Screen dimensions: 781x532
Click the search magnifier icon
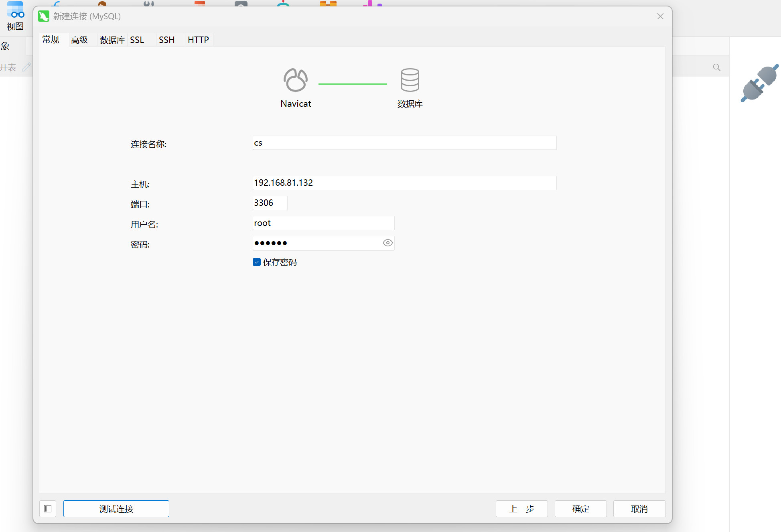[x=716, y=67]
